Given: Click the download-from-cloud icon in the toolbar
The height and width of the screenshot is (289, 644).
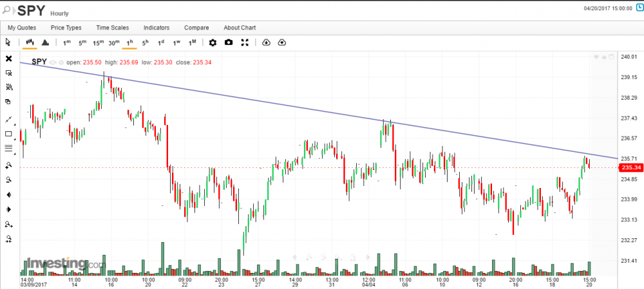Looking at the screenshot, I should point(267,42).
